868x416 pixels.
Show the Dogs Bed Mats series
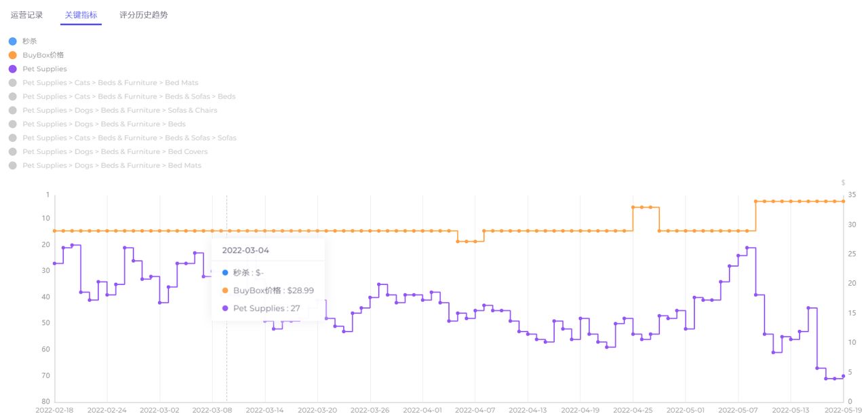pos(13,166)
